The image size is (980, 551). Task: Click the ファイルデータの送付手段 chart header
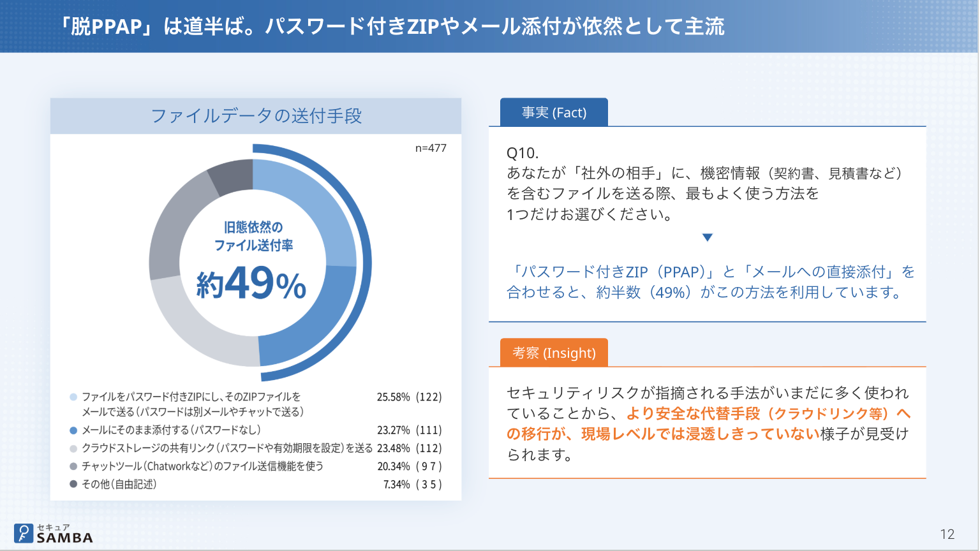pos(256,116)
